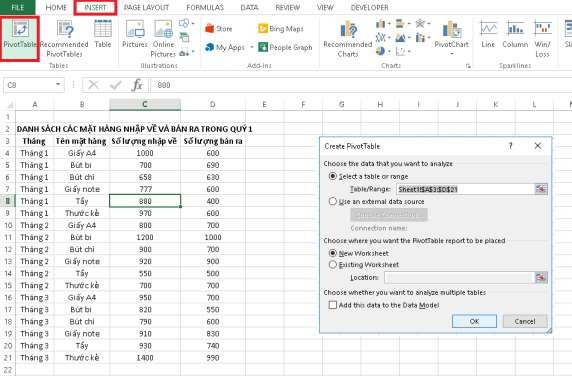Choose Use an external data source
The image size is (572, 376).
coord(332,201)
